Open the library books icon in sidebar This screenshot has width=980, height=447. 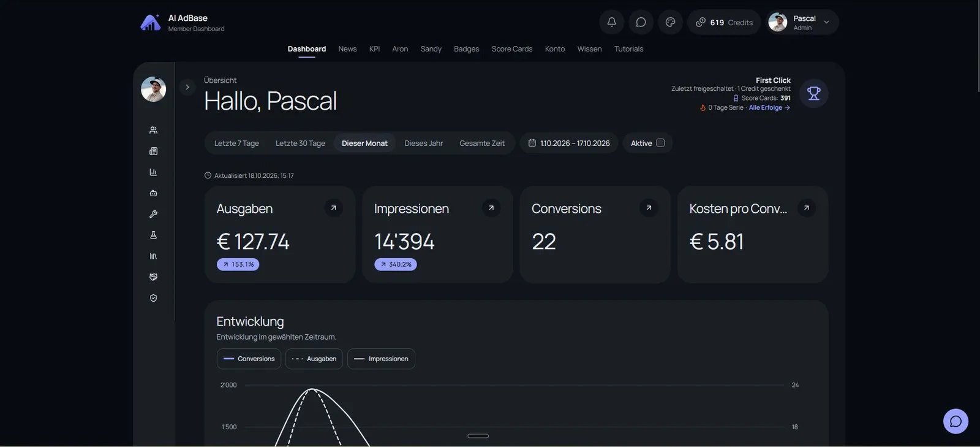tap(153, 256)
